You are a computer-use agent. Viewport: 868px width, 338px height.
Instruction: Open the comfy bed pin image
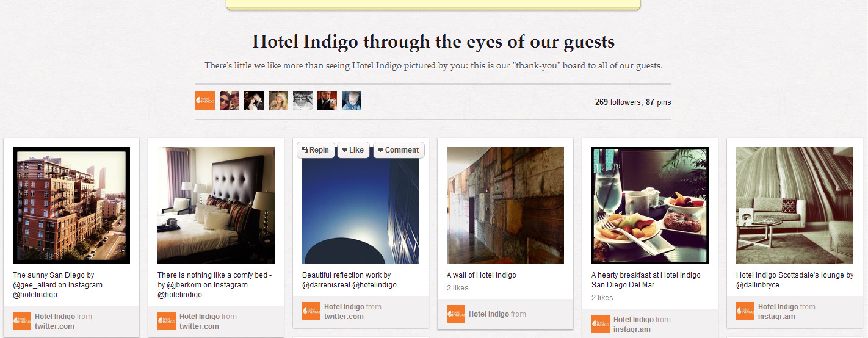tap(216, 206)
